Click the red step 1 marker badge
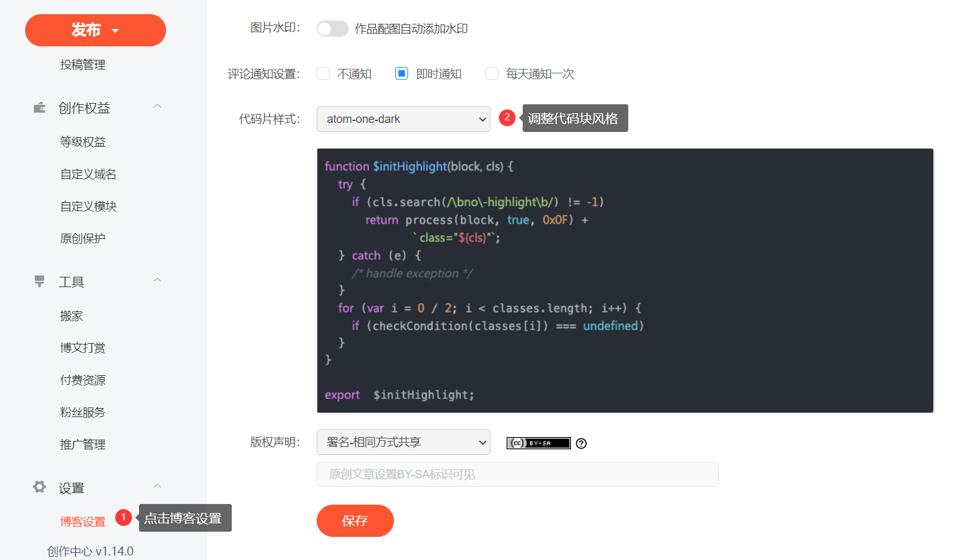The image size is (972, 560). tap(124, 518)
